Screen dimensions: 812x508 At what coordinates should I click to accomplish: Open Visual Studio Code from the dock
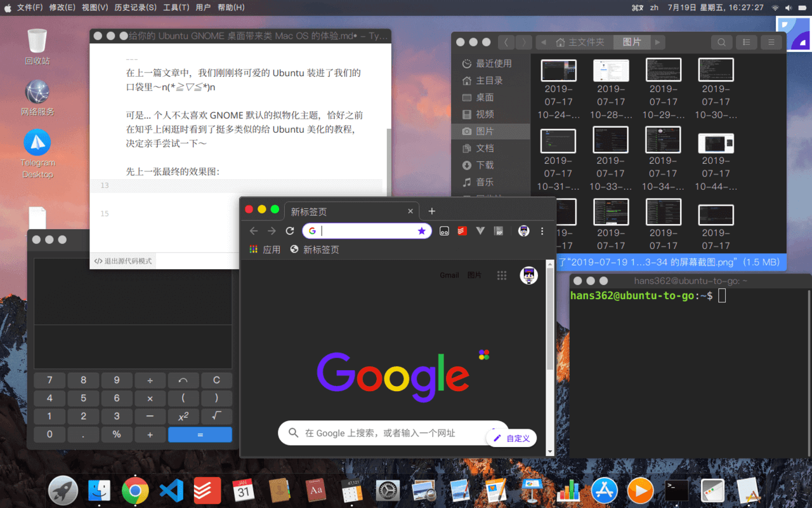[x=171, y=490]
